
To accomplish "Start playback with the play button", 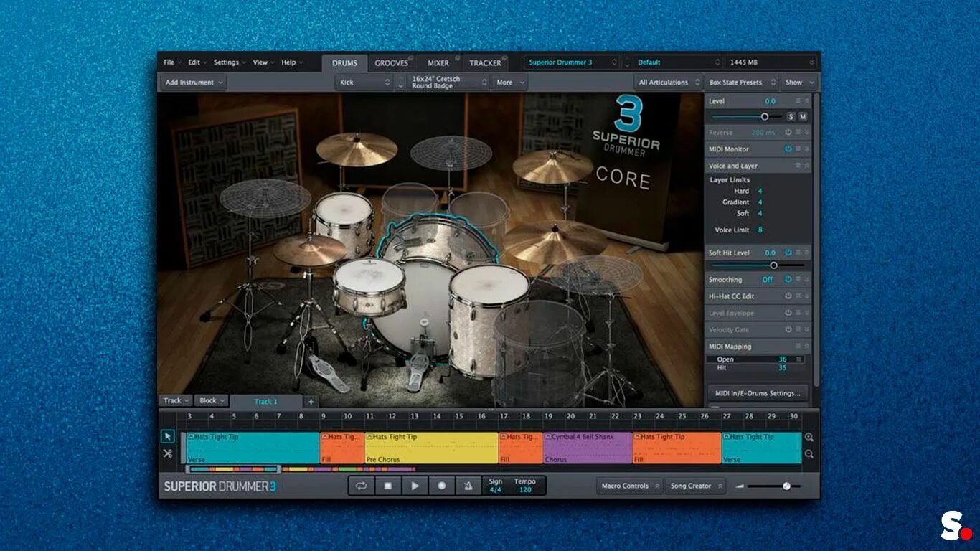I will [415, 486].
